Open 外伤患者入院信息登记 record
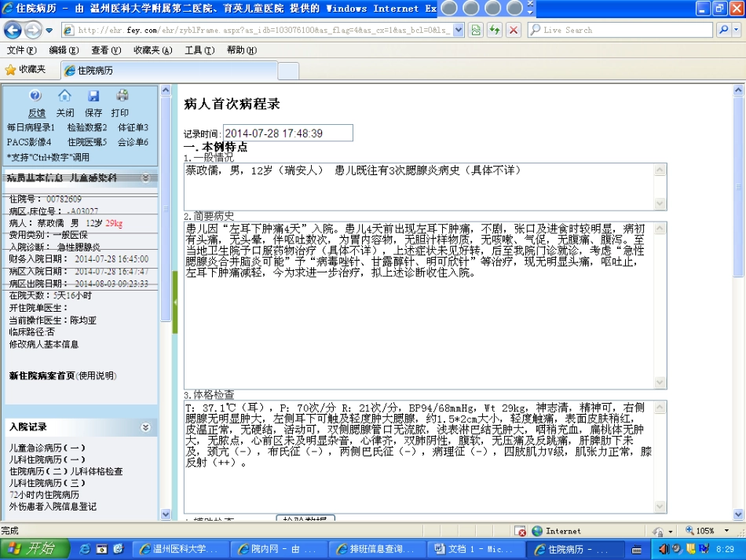The height and width of the screenshot is (560, 746). tap(53, 507)
